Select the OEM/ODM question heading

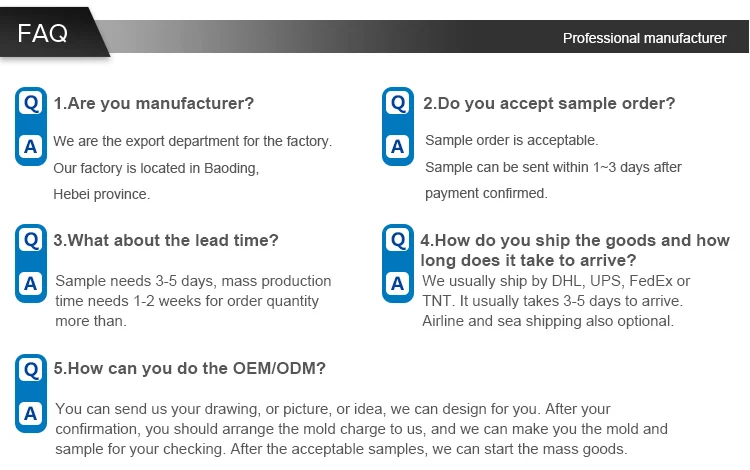coord(190,368)
